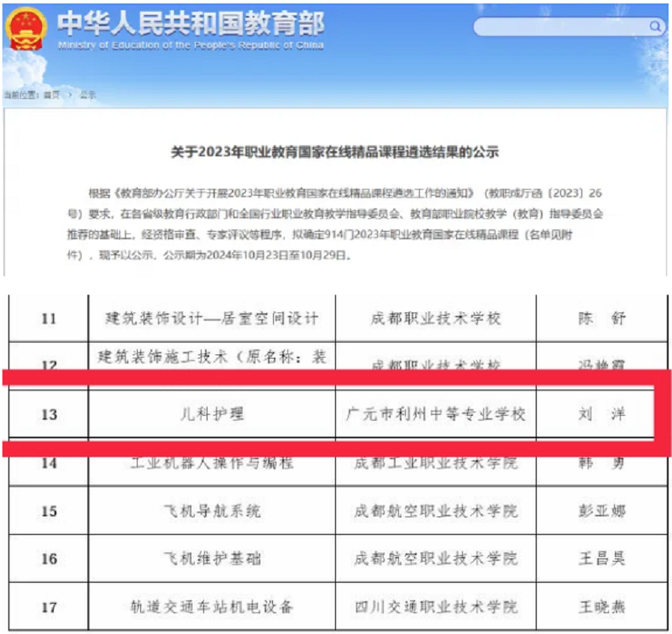Select the 广元市利州中等专业学校 cell
Viewport: 672px width, 634px height.
coord(436,414)
